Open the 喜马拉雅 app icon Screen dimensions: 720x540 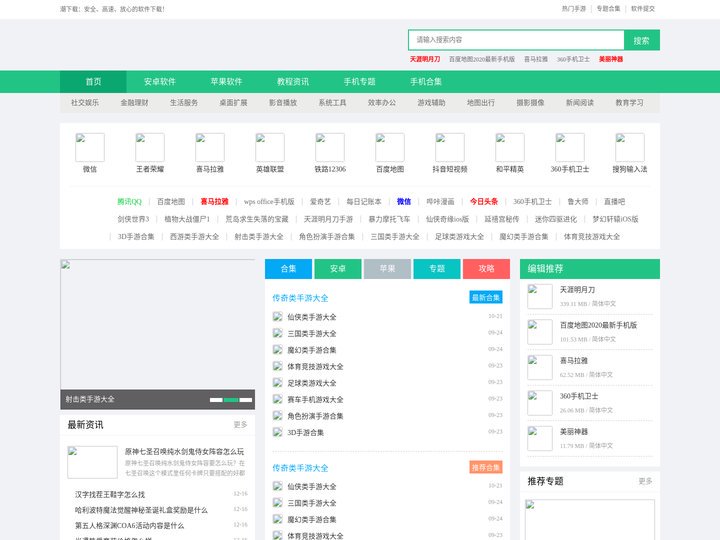[210, 147]
